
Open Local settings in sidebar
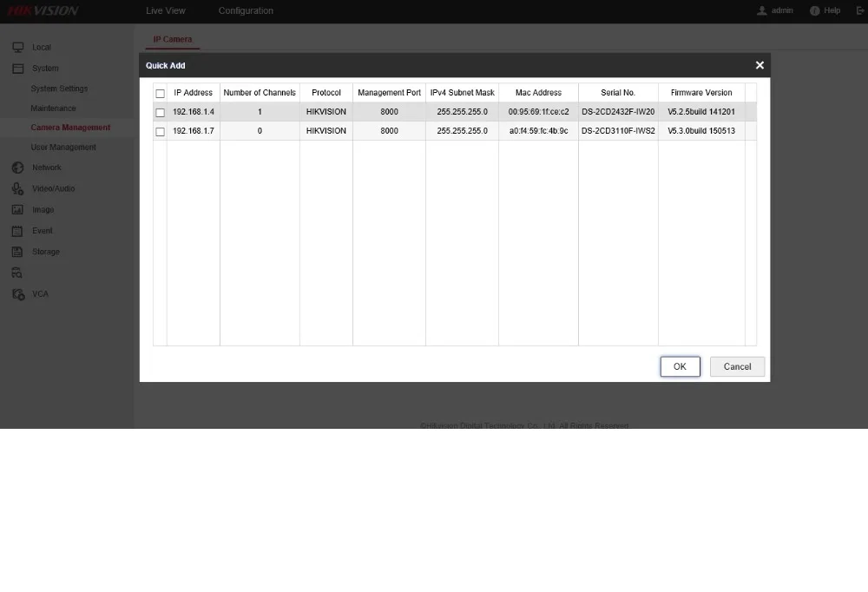[x=42, y=48]
